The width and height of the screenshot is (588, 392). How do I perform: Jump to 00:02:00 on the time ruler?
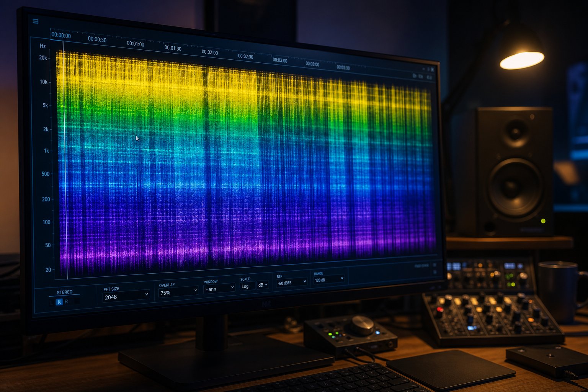coord(210,52)
